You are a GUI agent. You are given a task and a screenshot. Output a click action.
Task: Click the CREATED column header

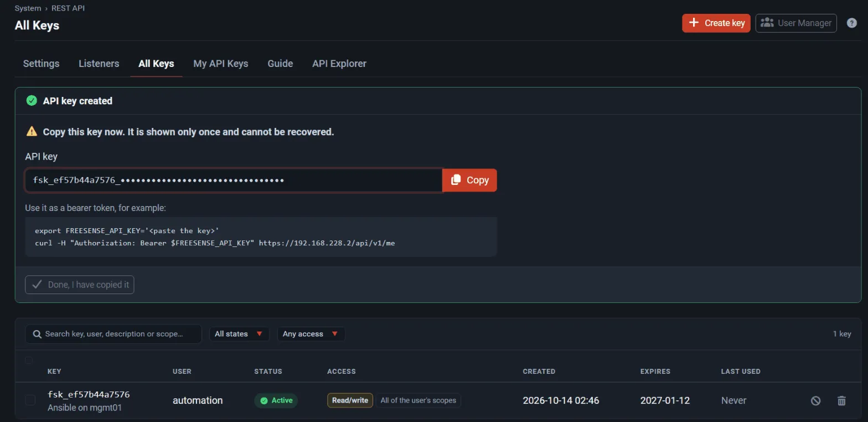point(539,371)
